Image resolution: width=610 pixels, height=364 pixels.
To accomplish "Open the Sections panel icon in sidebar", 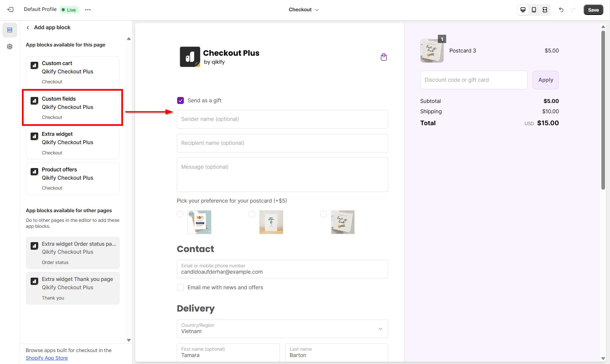I will coord(10,30).
